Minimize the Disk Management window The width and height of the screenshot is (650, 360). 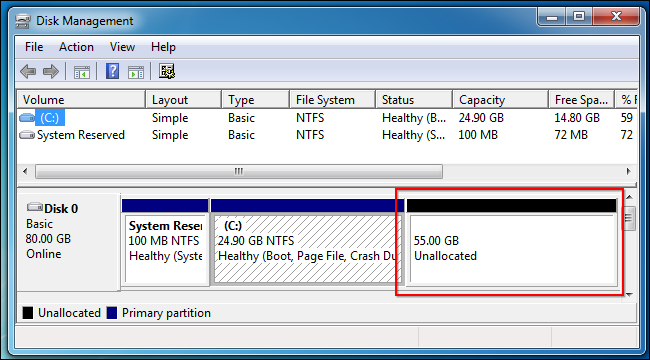(552, 17)
